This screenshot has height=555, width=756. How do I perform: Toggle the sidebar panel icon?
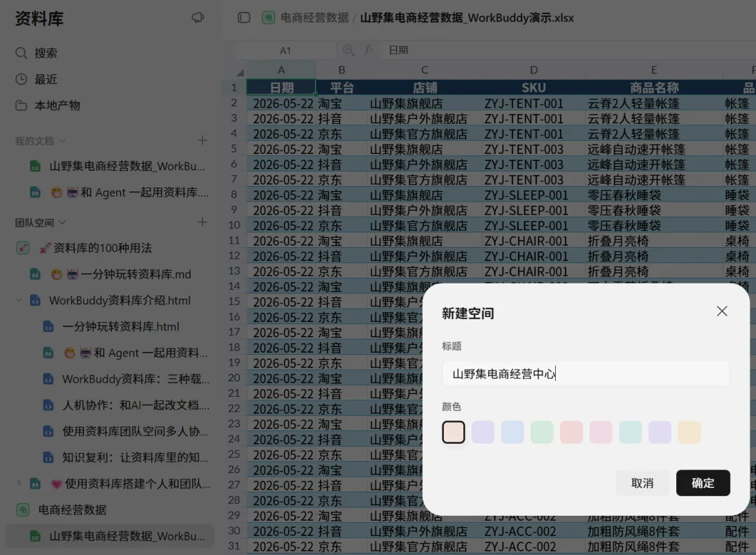(244, 17)
